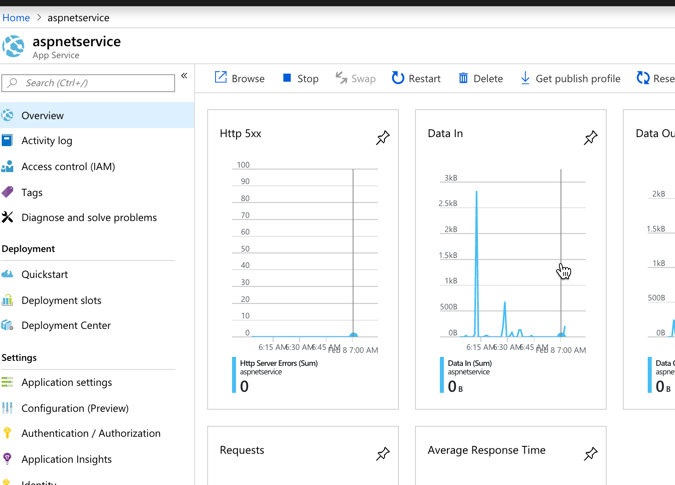Viewport: 675px width, 485px height.
Task: Search the resource menu field
Action: coord(95,83)
